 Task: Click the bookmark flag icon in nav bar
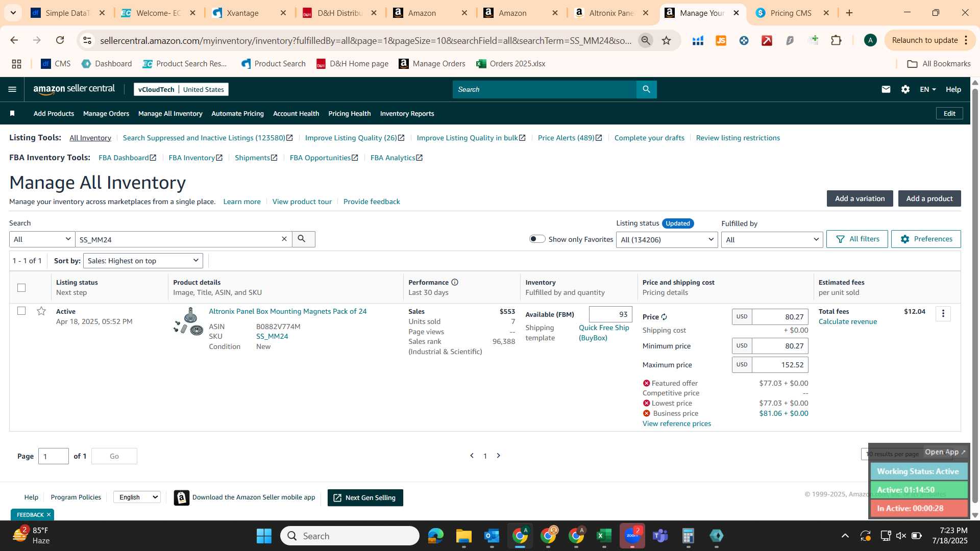(x=12, y=113)
